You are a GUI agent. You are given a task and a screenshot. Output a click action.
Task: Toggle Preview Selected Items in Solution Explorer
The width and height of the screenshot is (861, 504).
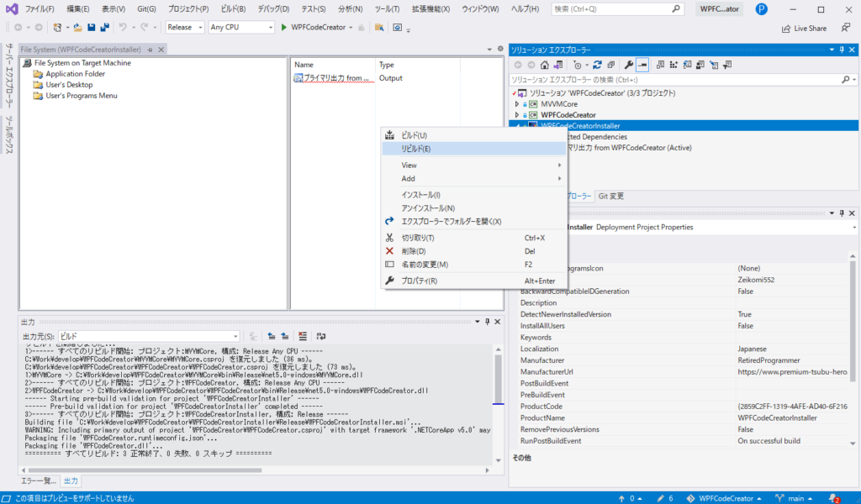[x=642, y=65]
